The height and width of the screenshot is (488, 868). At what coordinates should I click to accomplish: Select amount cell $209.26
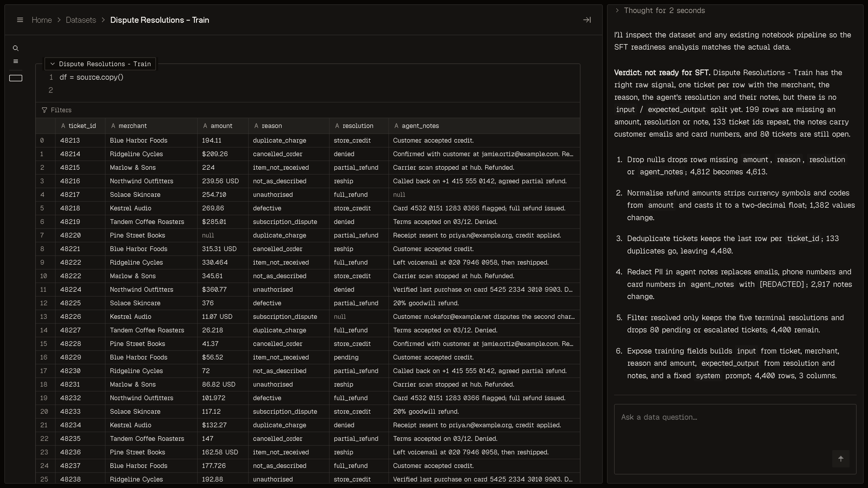coord(223,154)
